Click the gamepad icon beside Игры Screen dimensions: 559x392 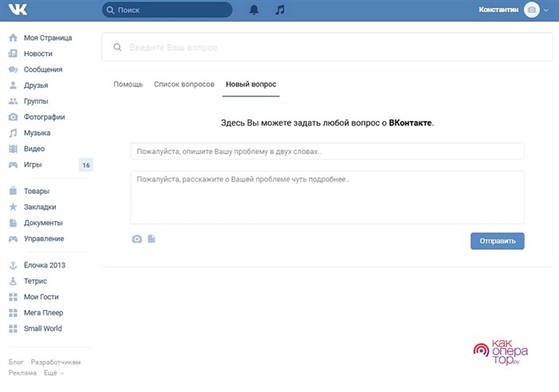(x=14, y=164)
